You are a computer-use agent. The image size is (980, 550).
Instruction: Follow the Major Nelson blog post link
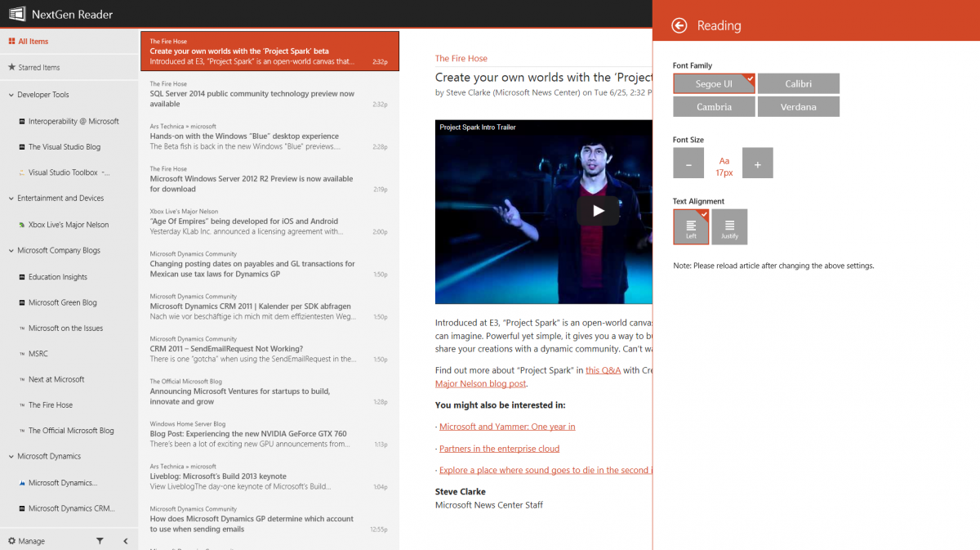tap(480, 383)
